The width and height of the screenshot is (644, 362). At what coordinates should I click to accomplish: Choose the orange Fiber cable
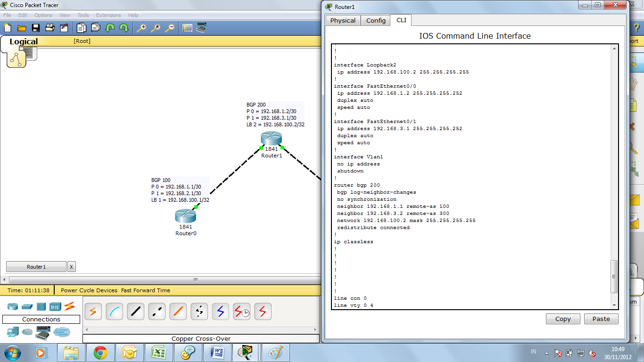[178, 312]
